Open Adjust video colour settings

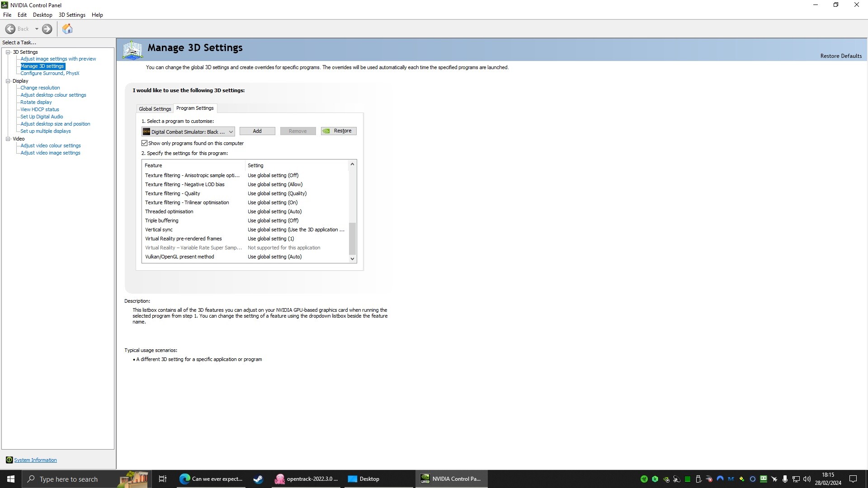pos(51,145)
